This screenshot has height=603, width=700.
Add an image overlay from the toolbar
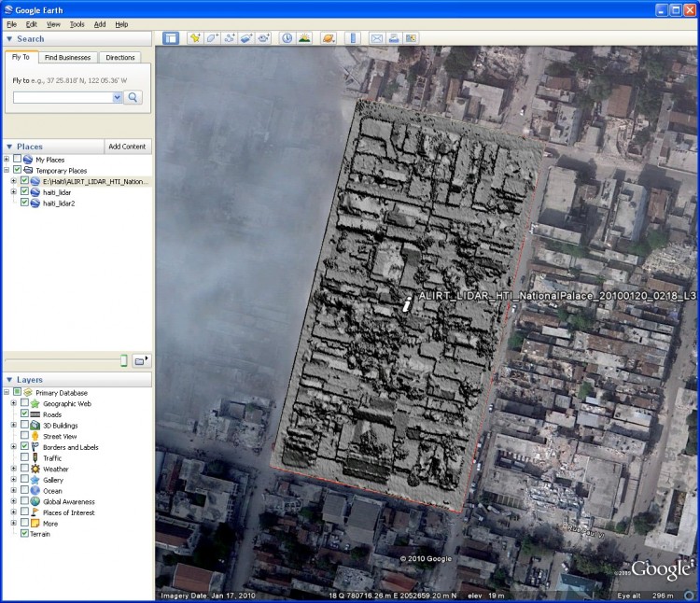click(246, 38)
